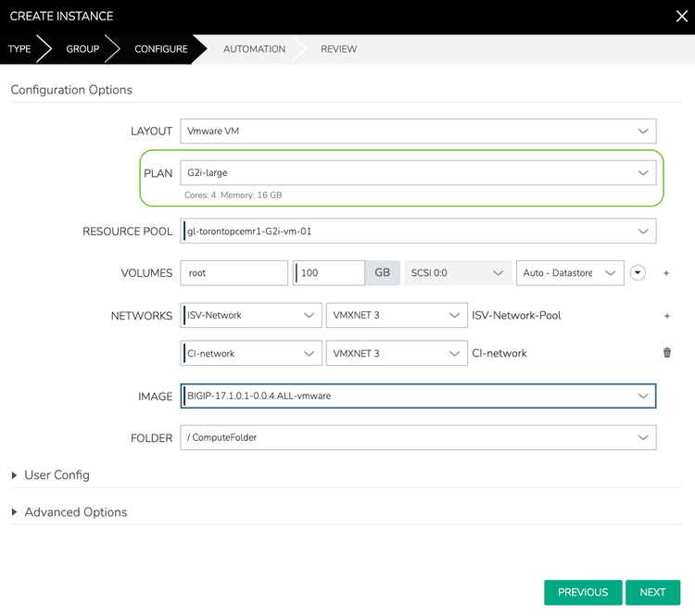The image size is (695, 616).
Task: Delete the CI-network row with trash icon
Action: 666,353
